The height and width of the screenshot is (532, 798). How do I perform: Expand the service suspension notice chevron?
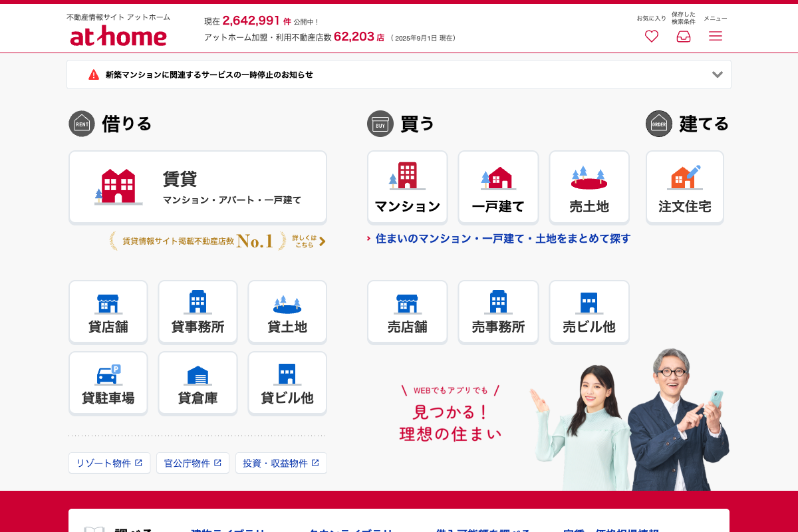(717, 74)
